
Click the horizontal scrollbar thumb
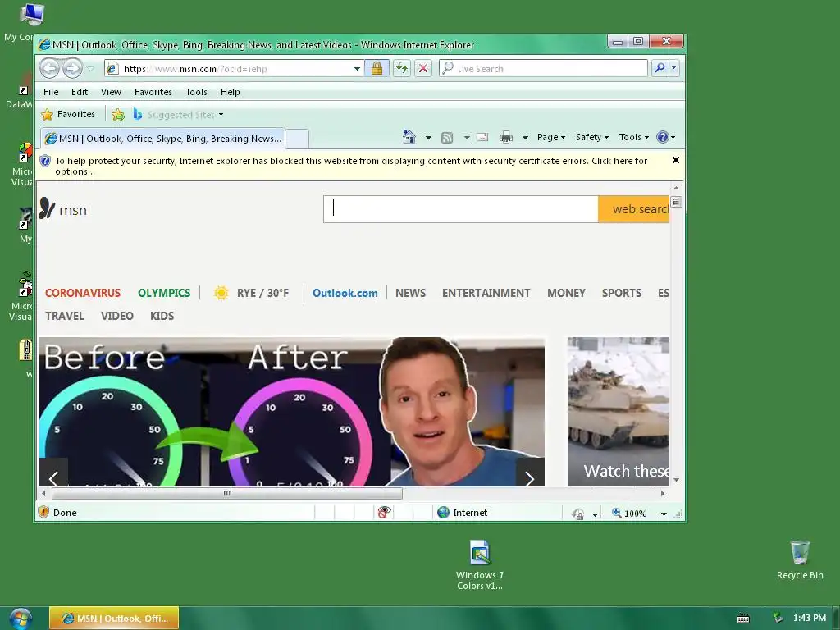pos(226,493)
